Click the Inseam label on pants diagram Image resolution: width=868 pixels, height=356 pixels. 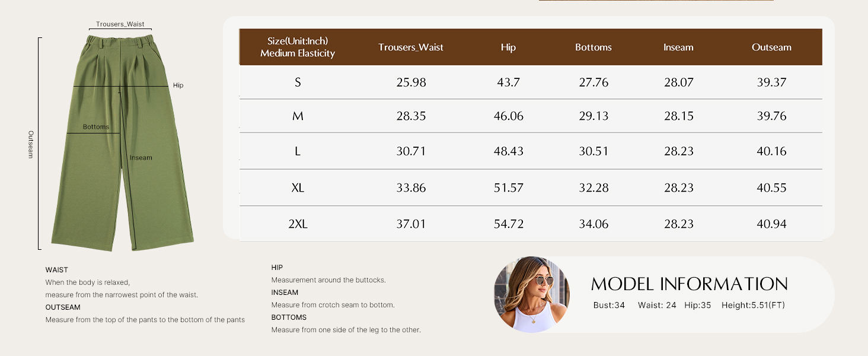(x=141, y=158)
